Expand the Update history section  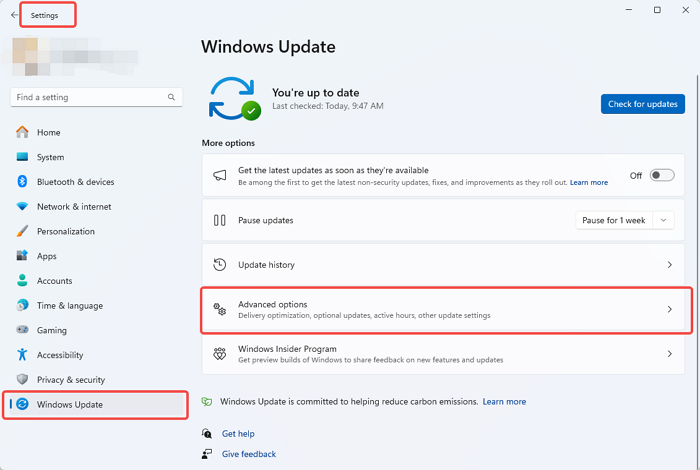669,265
